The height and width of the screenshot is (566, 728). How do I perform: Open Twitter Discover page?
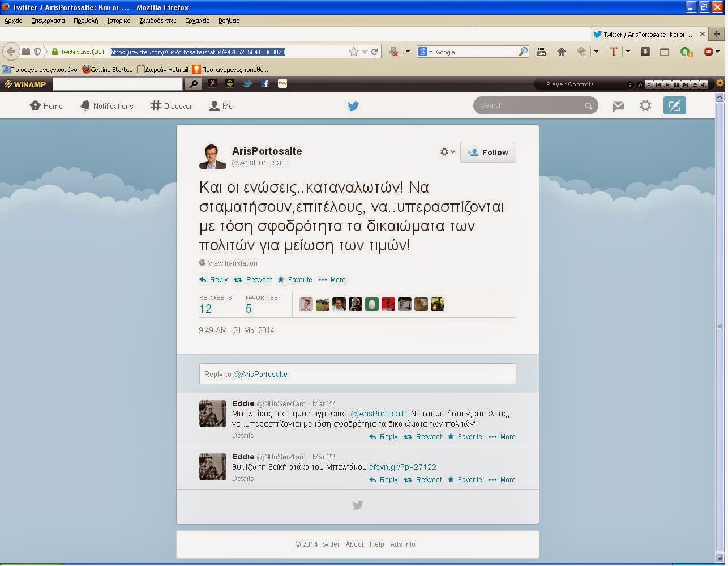pyautogui.click(x=172, y=106)
